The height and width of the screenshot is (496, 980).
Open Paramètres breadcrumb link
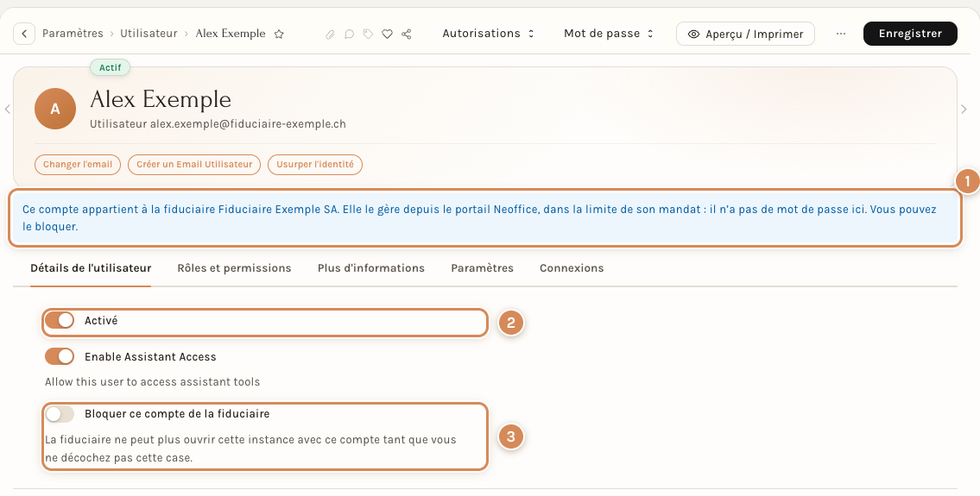tap(73, 34)
